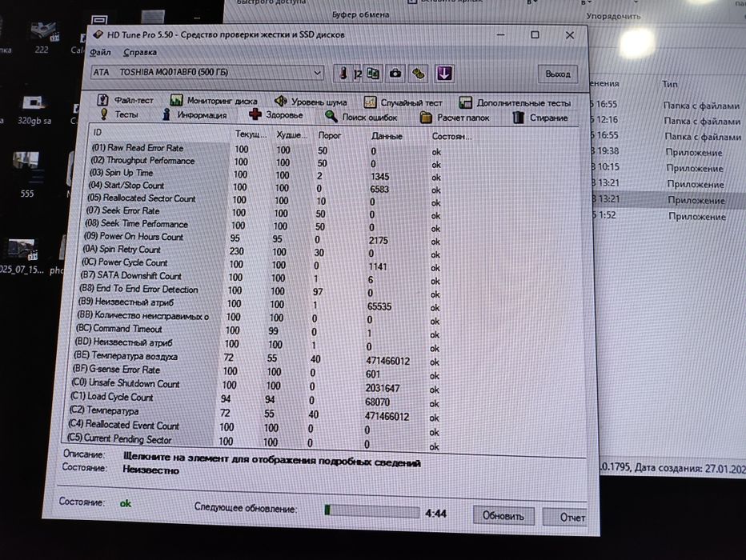Maximize the HD Tune Pro window
The image size is (746, 560).
tap(535, 34)
